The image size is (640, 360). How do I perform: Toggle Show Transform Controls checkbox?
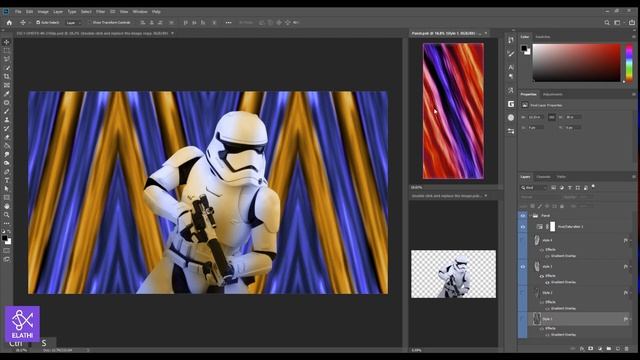pos(90,23)
